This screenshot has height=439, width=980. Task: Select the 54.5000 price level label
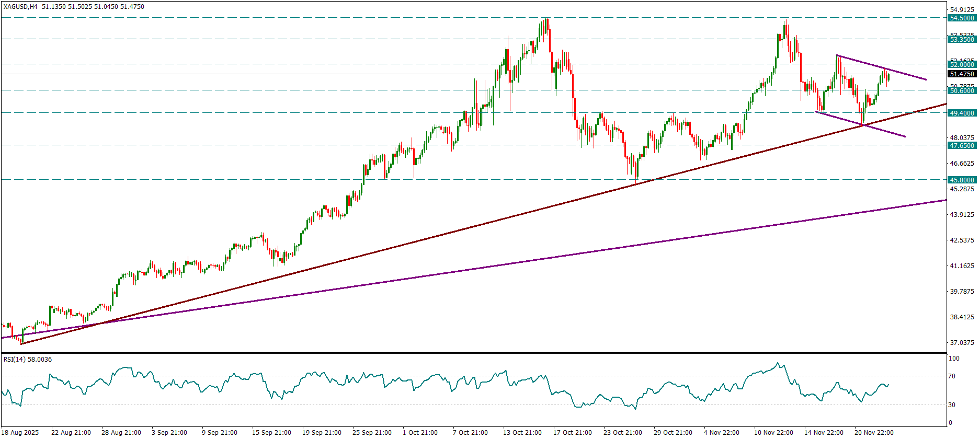(x=962, y=18)
